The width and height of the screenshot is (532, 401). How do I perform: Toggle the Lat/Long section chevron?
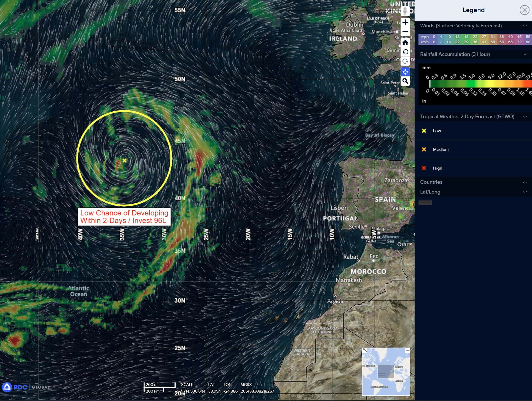click(524, 192)
